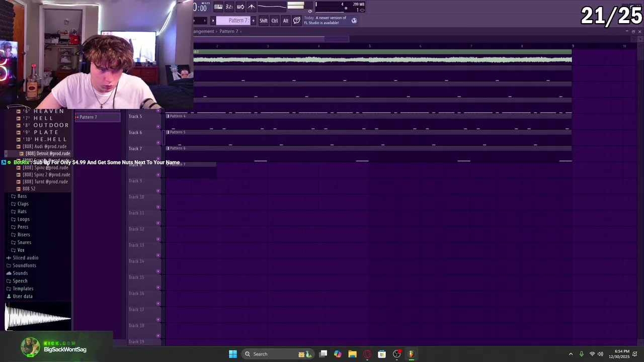Expand the Loops folder

20,219
